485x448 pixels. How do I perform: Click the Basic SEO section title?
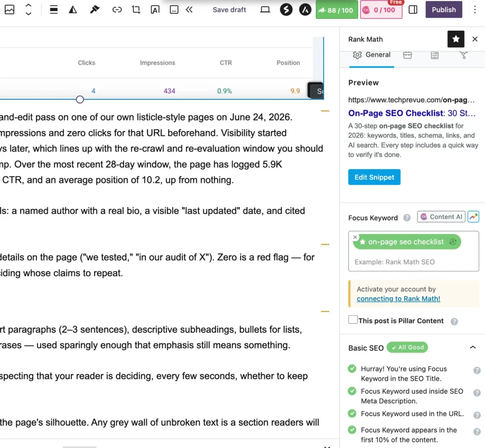point(366,348)
